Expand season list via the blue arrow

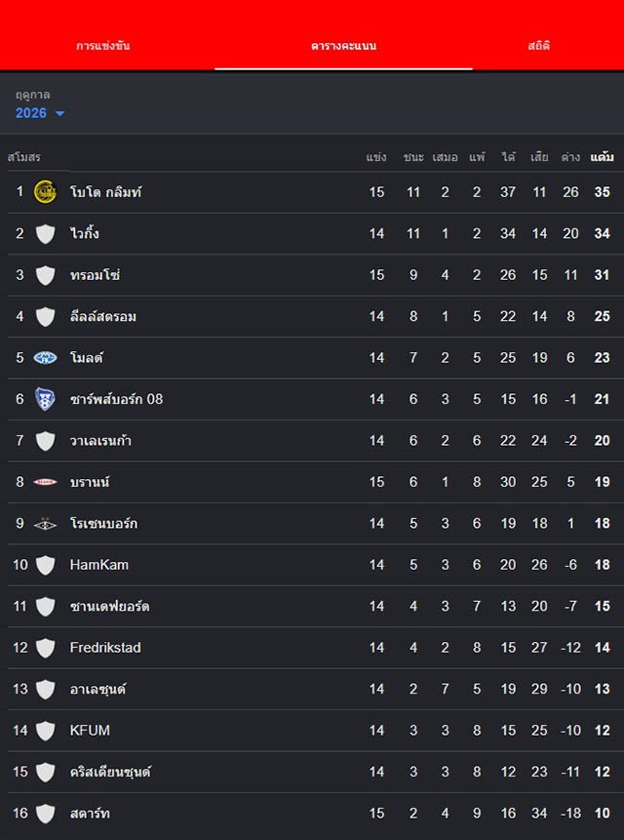(59, 113)
